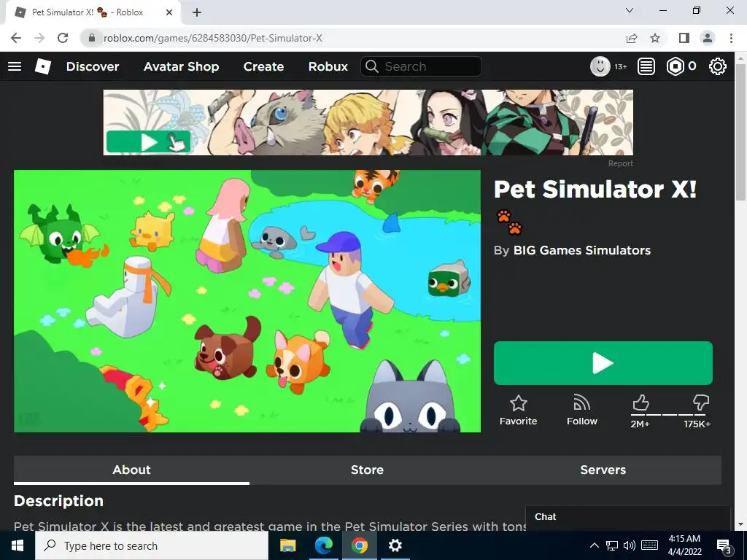Open the notifications stream icon

click(x=646, y=66)
